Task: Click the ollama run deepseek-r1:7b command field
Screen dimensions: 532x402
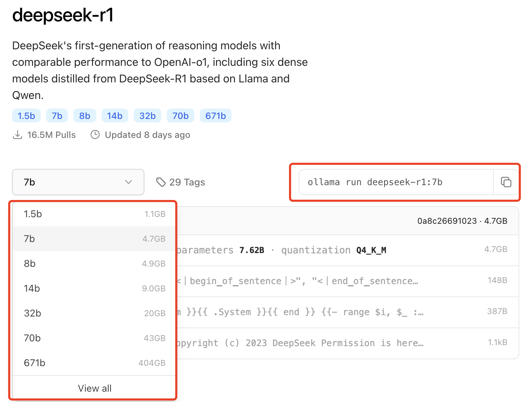Action: tap(396, 182)
